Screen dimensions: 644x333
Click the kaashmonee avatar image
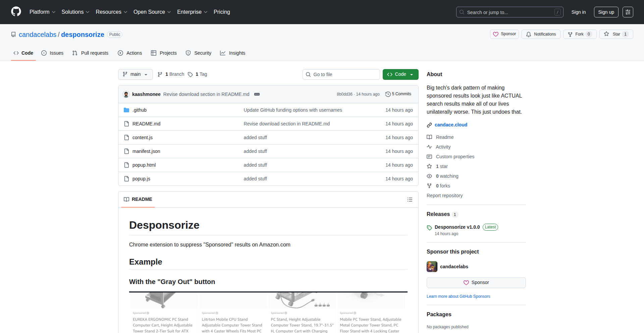[126, 94]
